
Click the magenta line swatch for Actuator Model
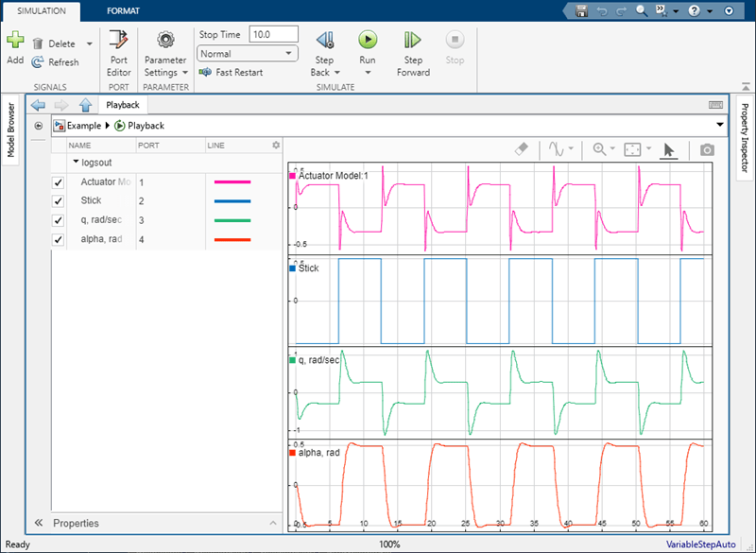[232, 182]
